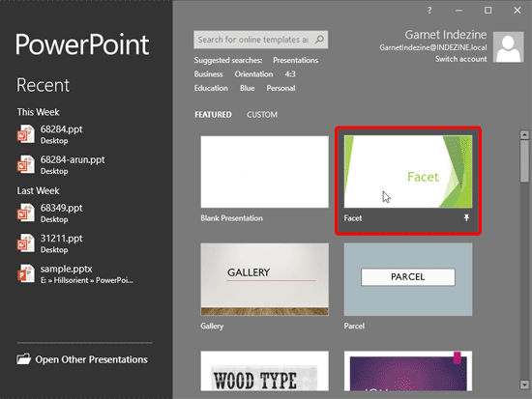Click scrollbar up arrow in templates list
The height and width of the screenshot is (399, 532).
[524, 134]
